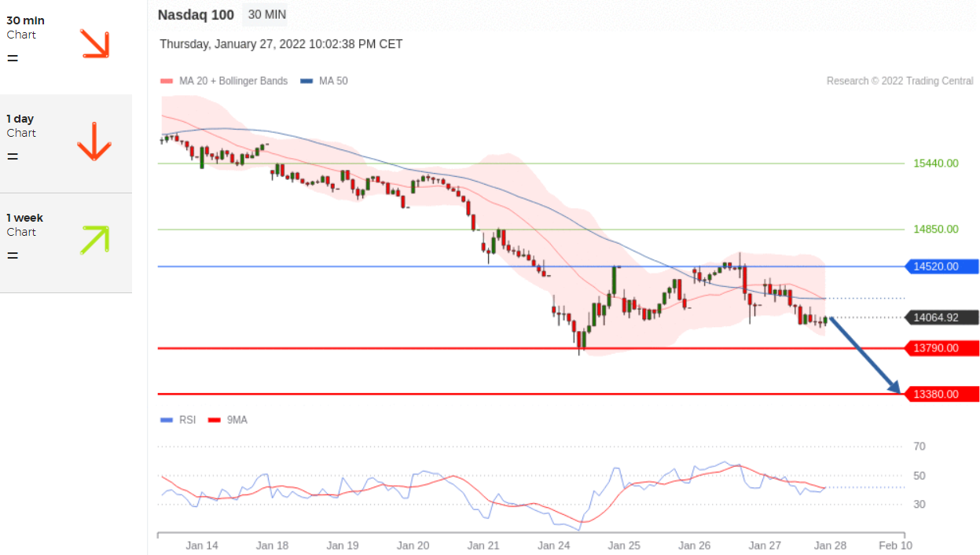Toggle the MA 50 legend swatch
980x555 pixels.
[306, 81]
